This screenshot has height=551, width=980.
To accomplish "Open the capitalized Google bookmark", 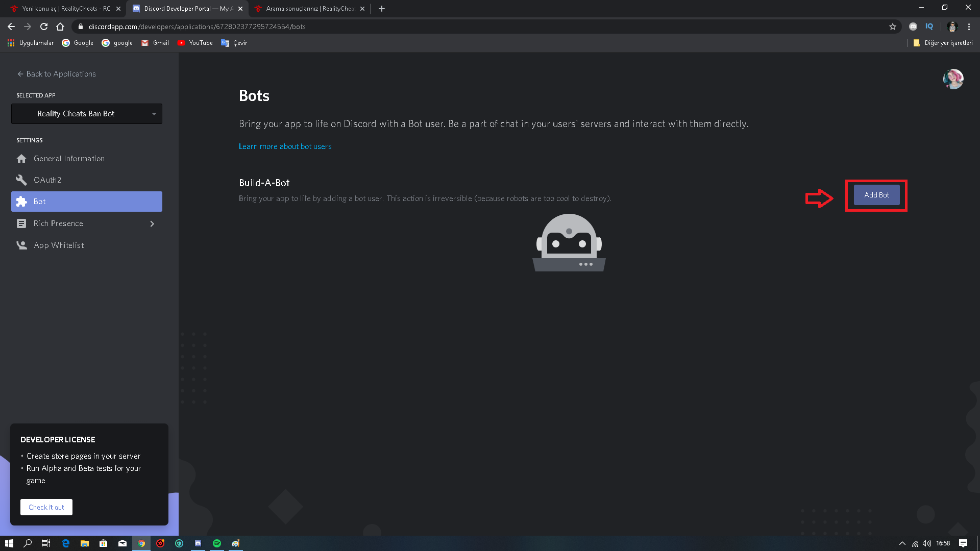I will tap(78, 43).
